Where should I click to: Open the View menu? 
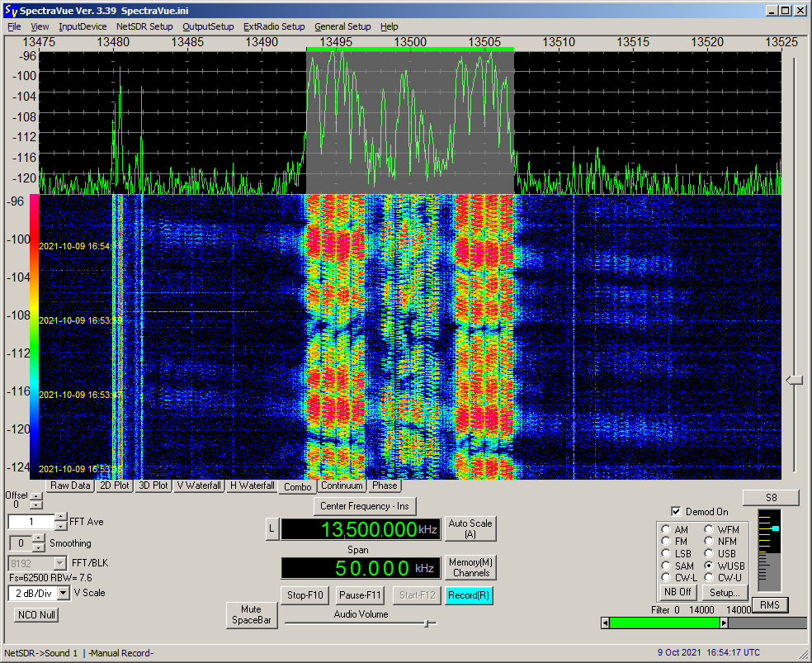[x=40, y=26]
